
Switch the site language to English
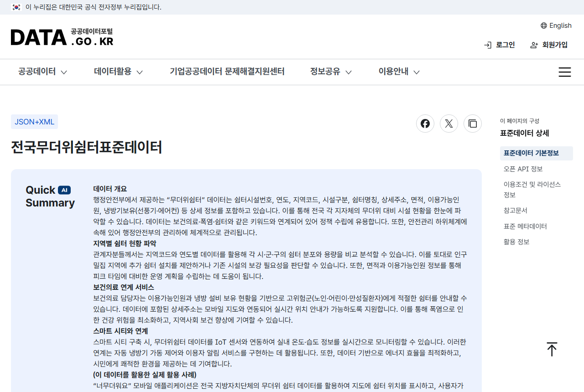point(560,26)
